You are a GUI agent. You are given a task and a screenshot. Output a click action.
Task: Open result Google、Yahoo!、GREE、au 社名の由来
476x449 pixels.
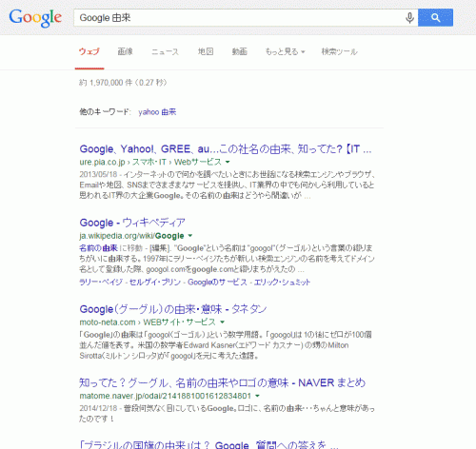226,148
